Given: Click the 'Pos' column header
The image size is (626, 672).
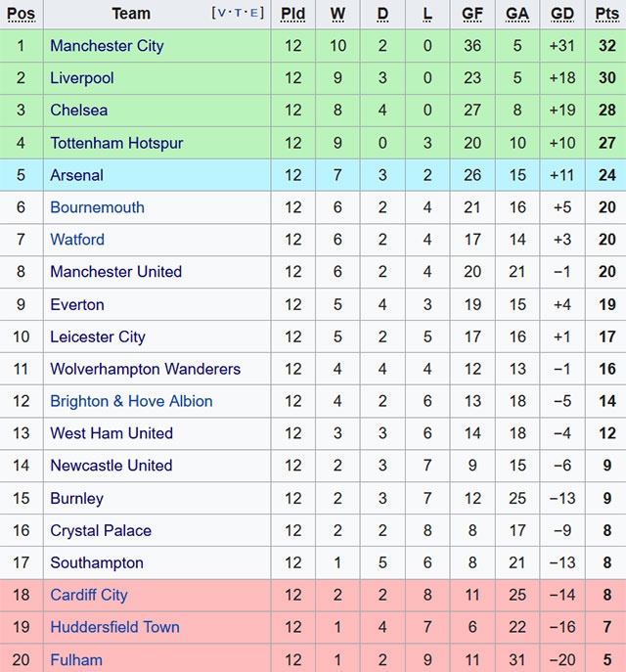Looking at the screenshot, I should tap(22, 14).
